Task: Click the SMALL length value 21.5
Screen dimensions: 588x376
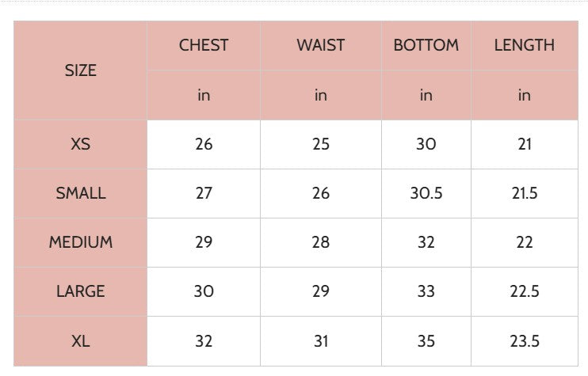Action: click(524, 193)
